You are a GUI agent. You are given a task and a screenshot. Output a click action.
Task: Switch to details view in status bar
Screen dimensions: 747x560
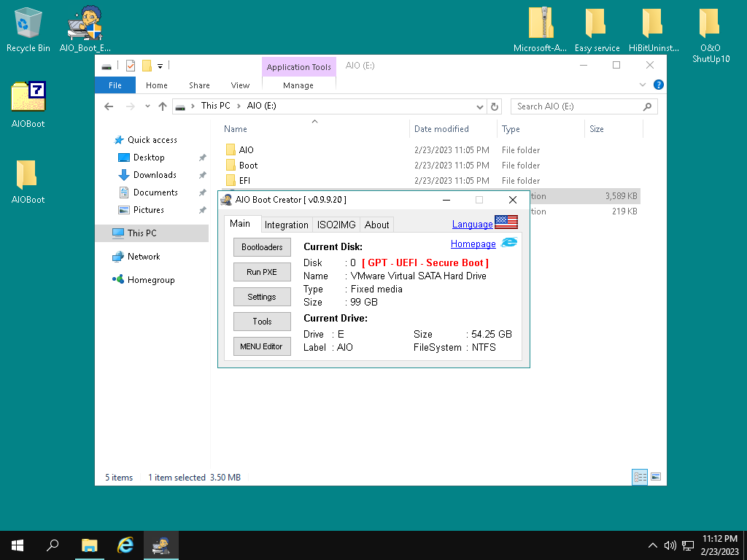tap(640, 477)
